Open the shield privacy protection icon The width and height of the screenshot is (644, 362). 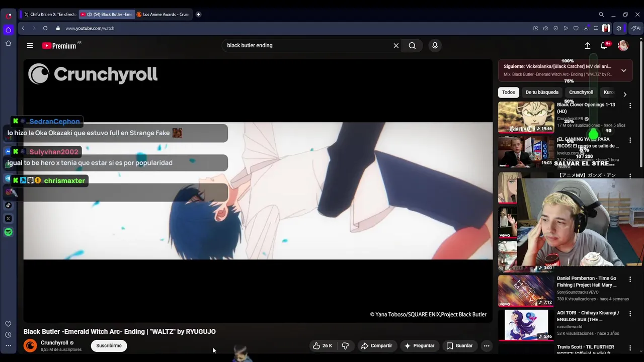coord(556,28)
